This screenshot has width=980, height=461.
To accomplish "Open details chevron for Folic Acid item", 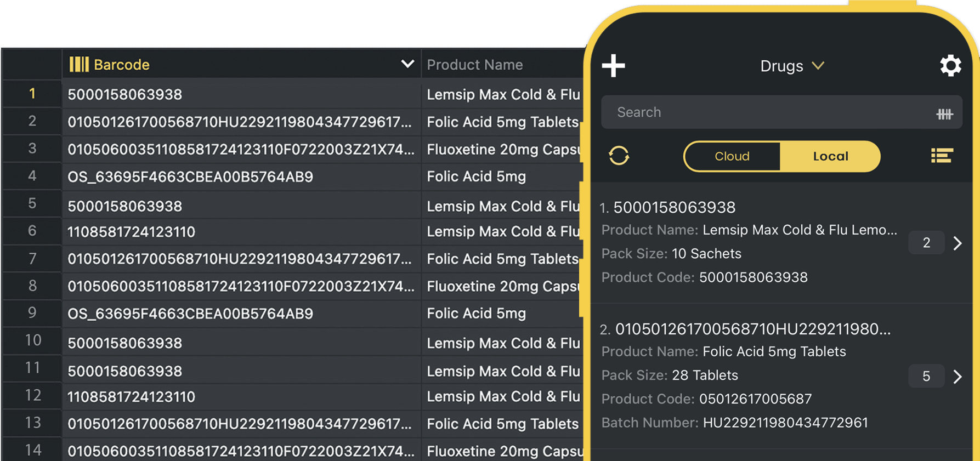I will click(958, 377).
